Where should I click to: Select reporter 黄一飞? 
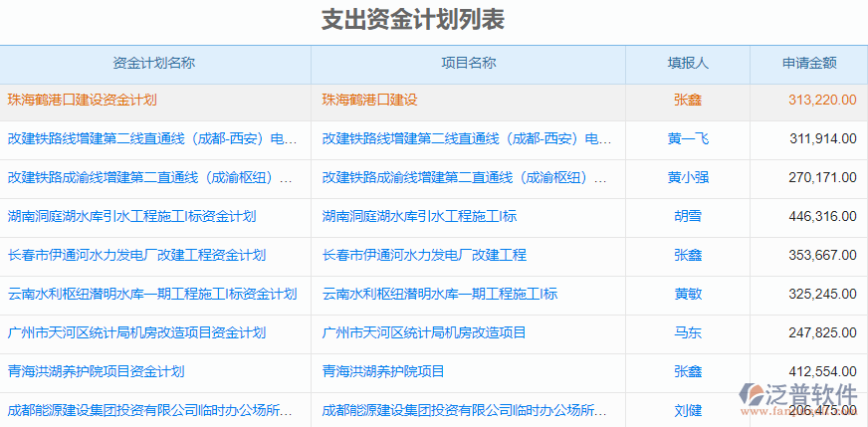(687, 138)
